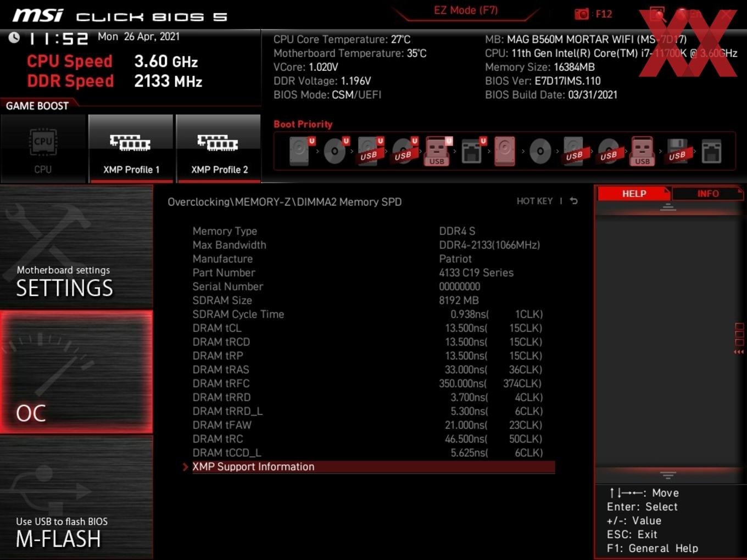This screenshot has height=560, width=747.
Task: Open the OC overclocking section
Action: click(76, 372)
